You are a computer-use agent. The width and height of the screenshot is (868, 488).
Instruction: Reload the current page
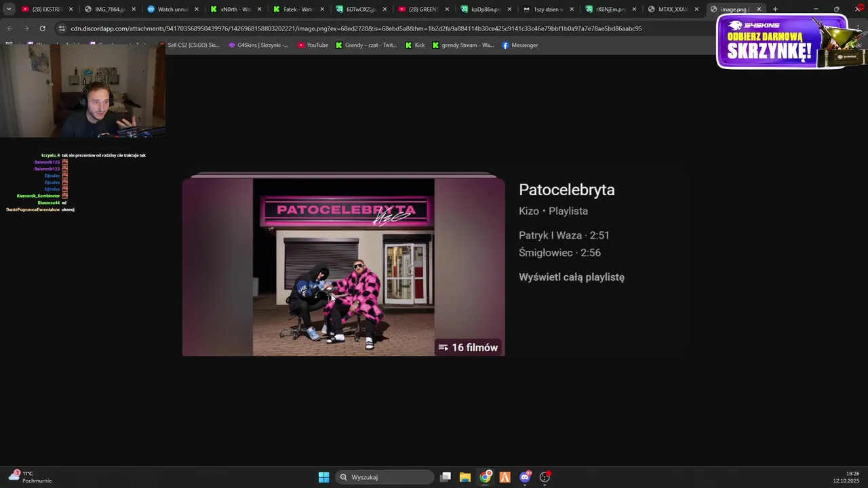(x=42, y=28)
